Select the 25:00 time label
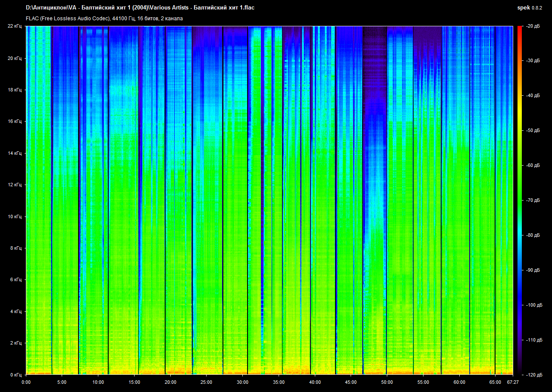The image size is (552, 392). [x=207, y=382]
